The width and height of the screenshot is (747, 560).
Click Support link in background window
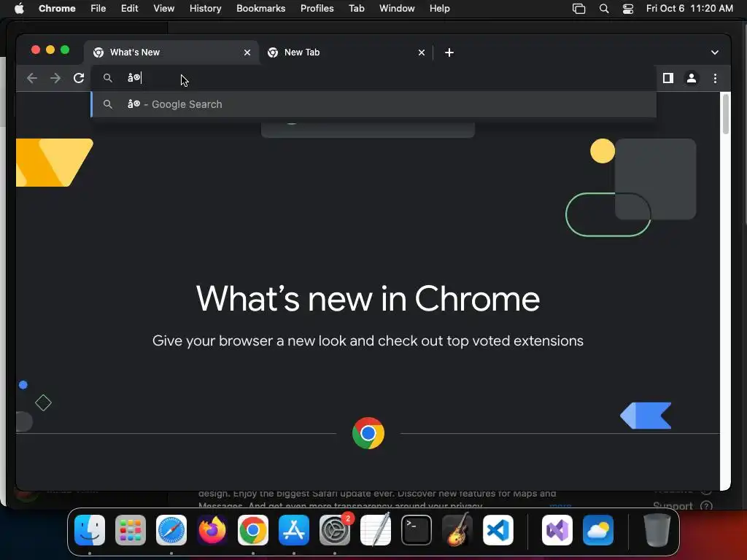[x=673, y=506]
